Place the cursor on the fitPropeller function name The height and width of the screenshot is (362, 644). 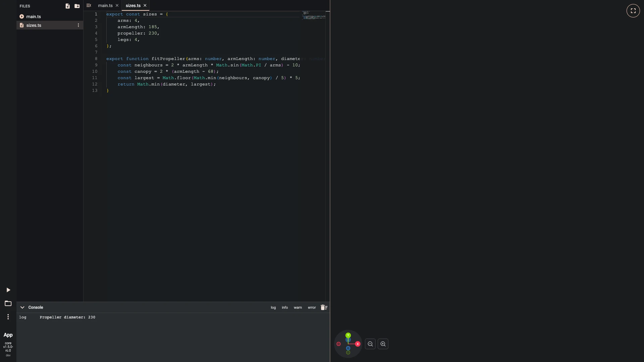(x=168, y=59)
